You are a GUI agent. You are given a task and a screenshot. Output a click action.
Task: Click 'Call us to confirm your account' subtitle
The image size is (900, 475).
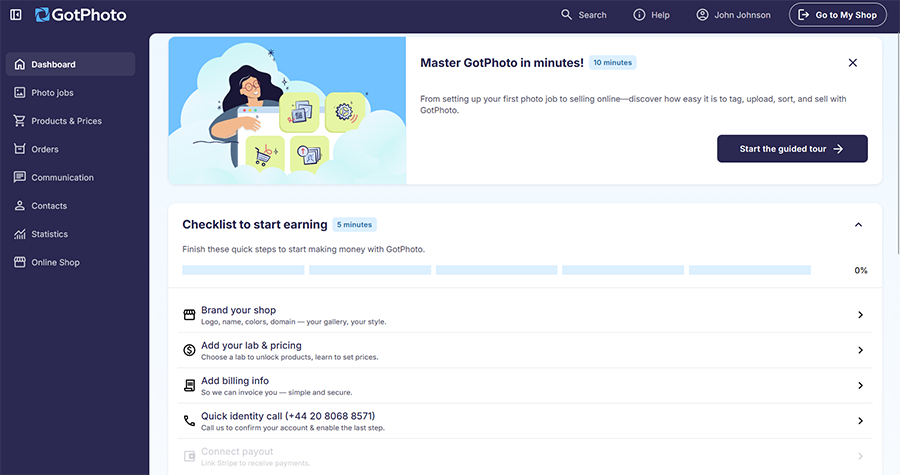click(x=293, y=428)
